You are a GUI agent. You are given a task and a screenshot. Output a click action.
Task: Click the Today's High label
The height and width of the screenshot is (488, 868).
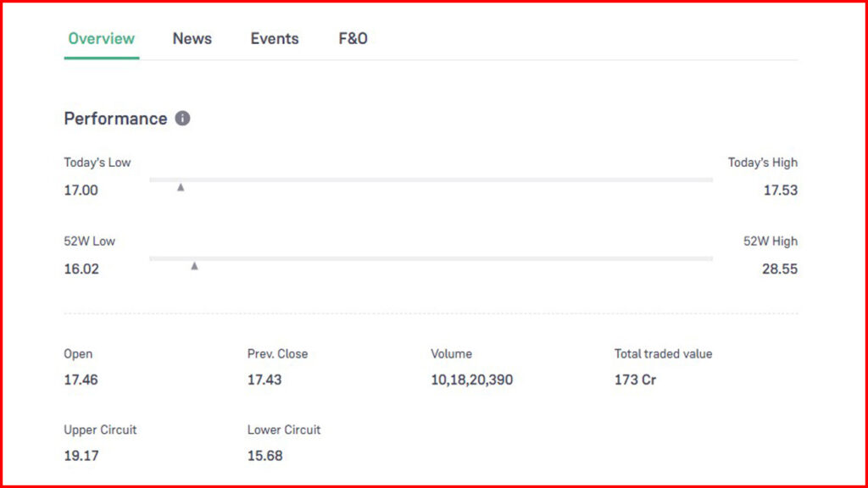pyautogui.click(x=763, y=163)
